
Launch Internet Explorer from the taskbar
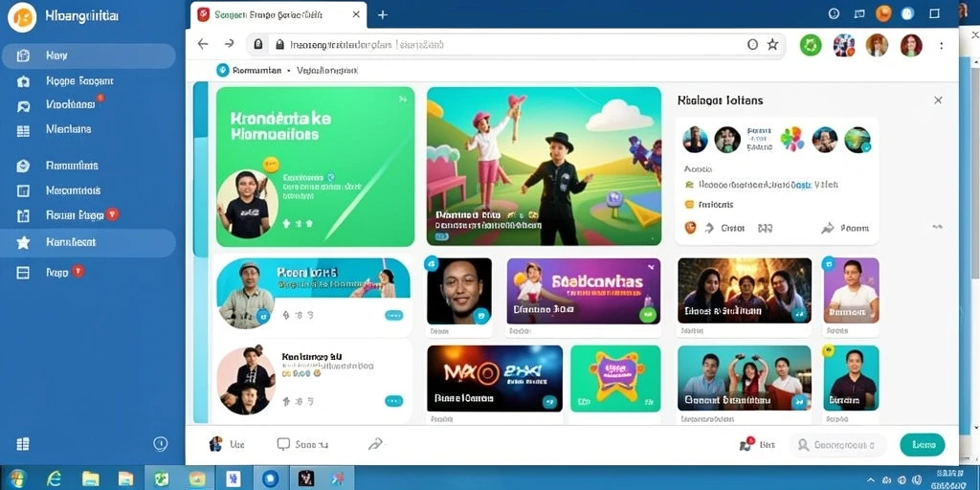click(x=54, y=479)
